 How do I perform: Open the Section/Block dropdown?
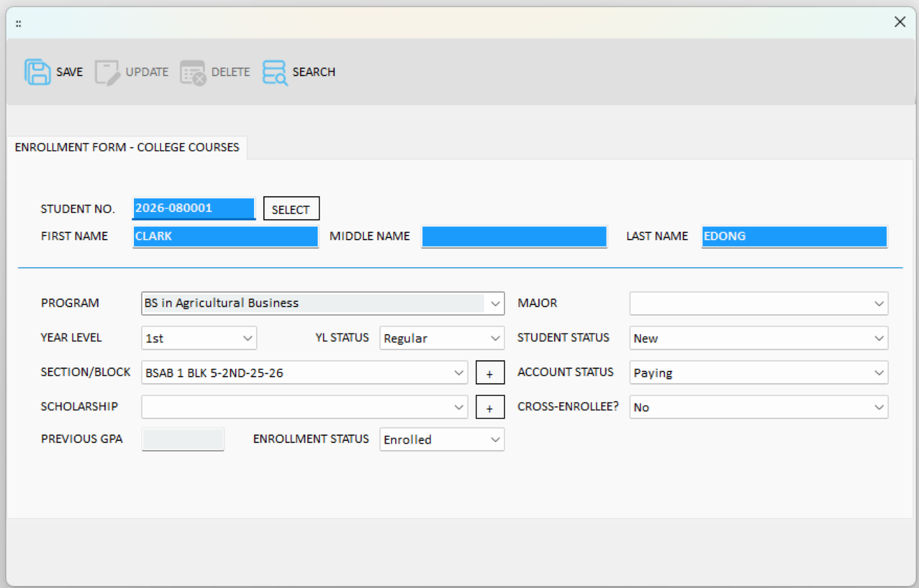click(x=305, y=373)
